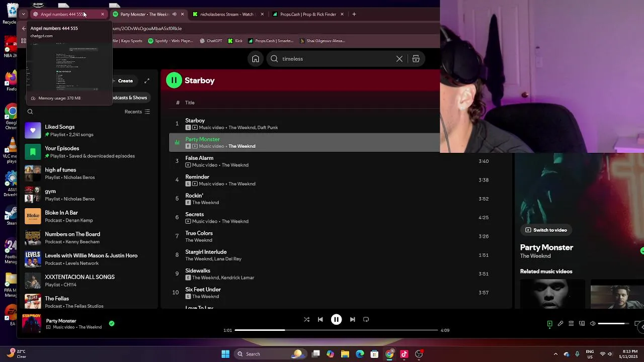This screenshot has width=644, height=362.
Task: Skip to previous track
Action: click(x=320, y=319)
